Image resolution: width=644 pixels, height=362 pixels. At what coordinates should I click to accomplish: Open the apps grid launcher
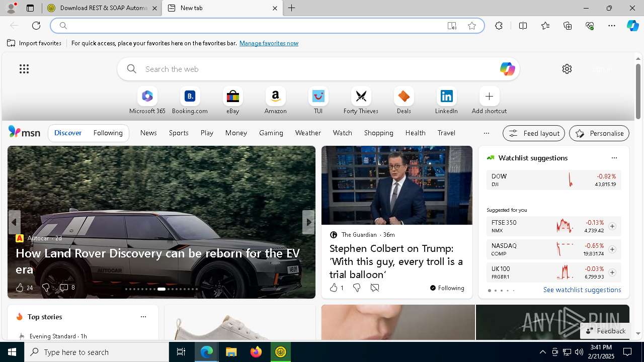point(24,69)
